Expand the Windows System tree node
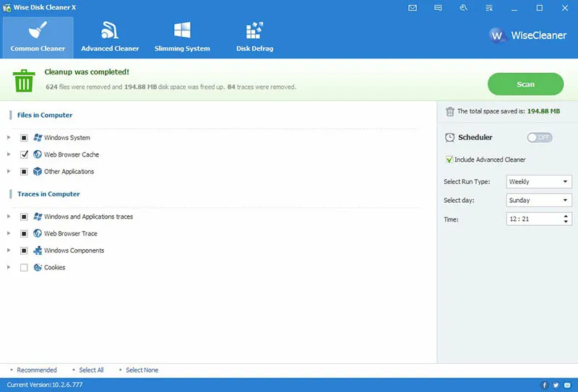 [9, 137]
